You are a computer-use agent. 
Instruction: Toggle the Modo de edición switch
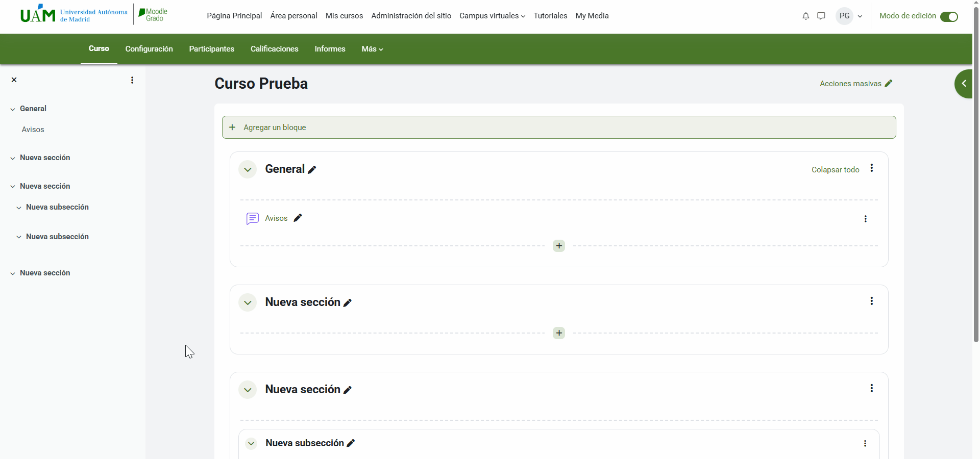coord(949,17)
